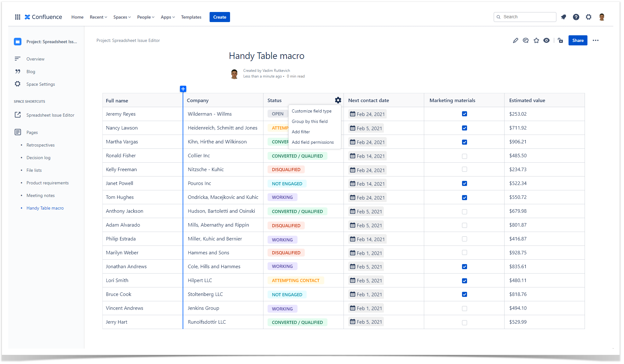Open the page comments icon
Viewport: 624px width, 364px height.
pos(526,40)
